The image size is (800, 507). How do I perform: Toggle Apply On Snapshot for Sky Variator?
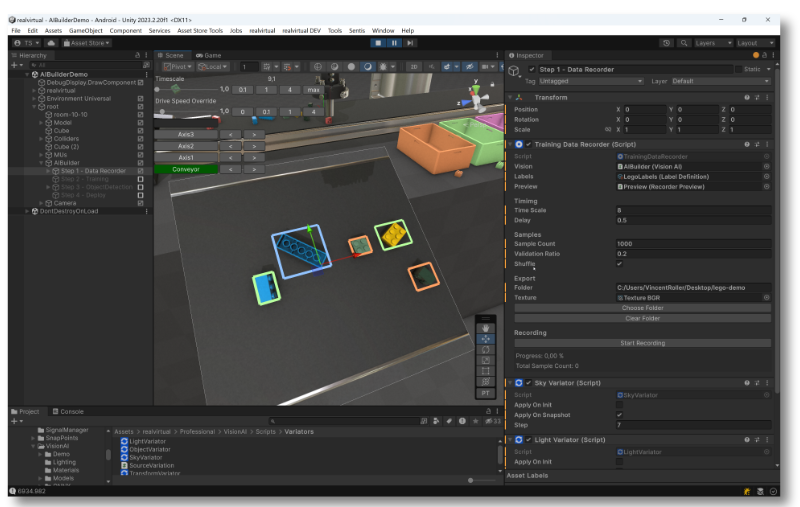coord(619,414)
